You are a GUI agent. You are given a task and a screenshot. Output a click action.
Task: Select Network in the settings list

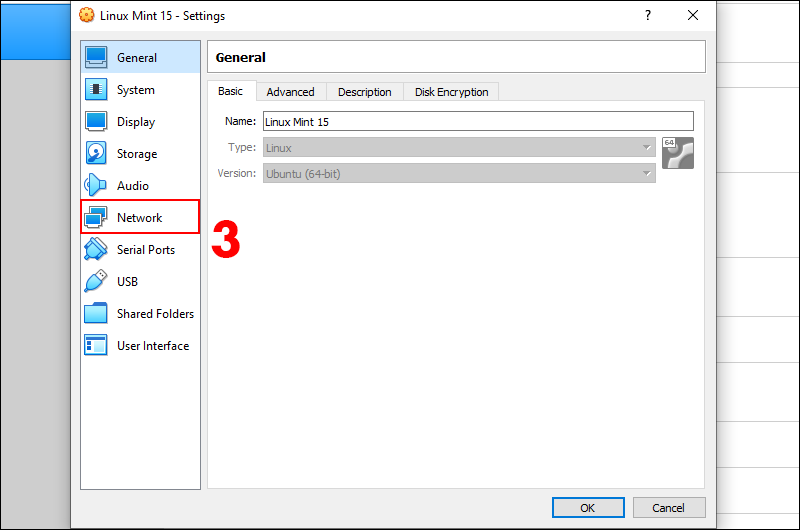pyautogui.click(x=140, y=217)
